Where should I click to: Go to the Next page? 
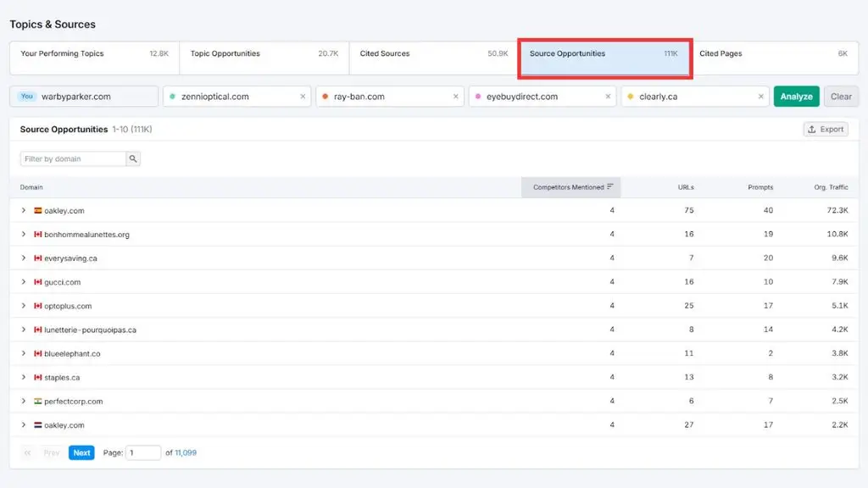point(81,452)
